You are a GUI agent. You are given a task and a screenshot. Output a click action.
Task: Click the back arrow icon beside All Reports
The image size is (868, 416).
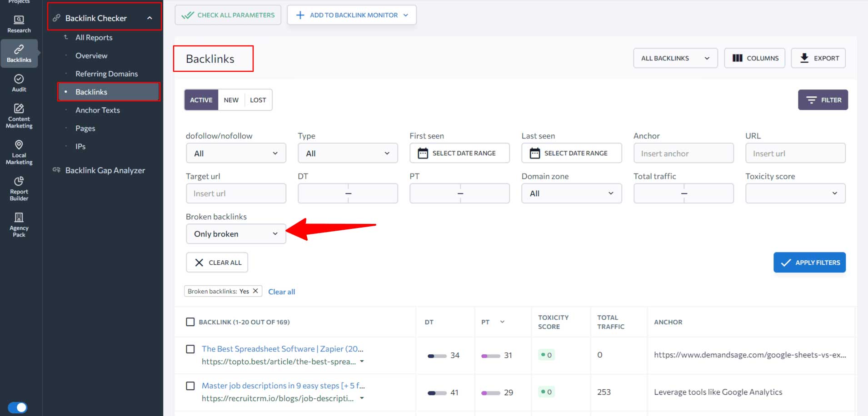pos(66,37)
